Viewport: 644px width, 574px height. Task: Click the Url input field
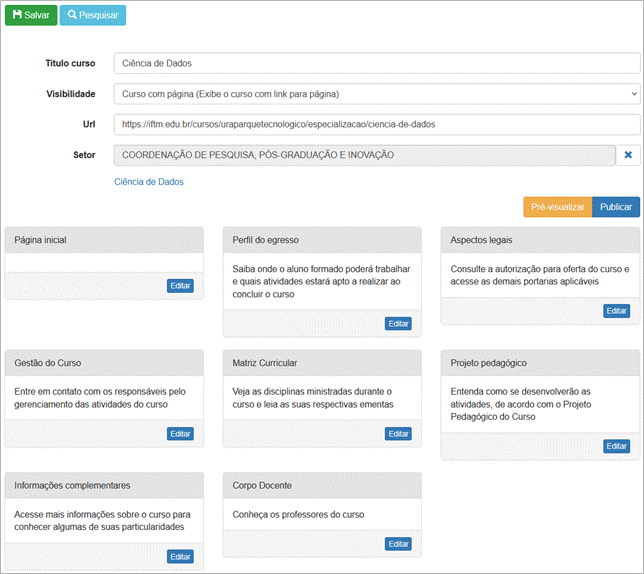tap(376, 125)
